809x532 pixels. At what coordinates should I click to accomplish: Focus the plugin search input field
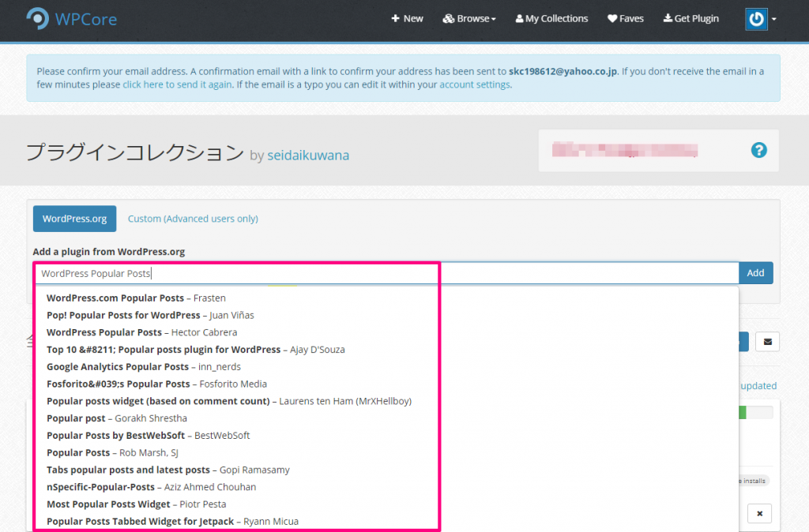386,273
